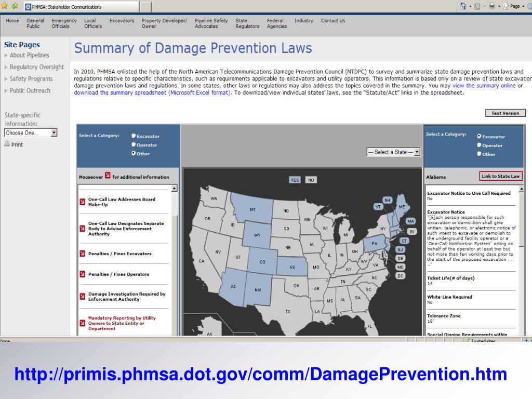
Task: Select Texas (TX) on the map
Action: (x=288, y=311)
